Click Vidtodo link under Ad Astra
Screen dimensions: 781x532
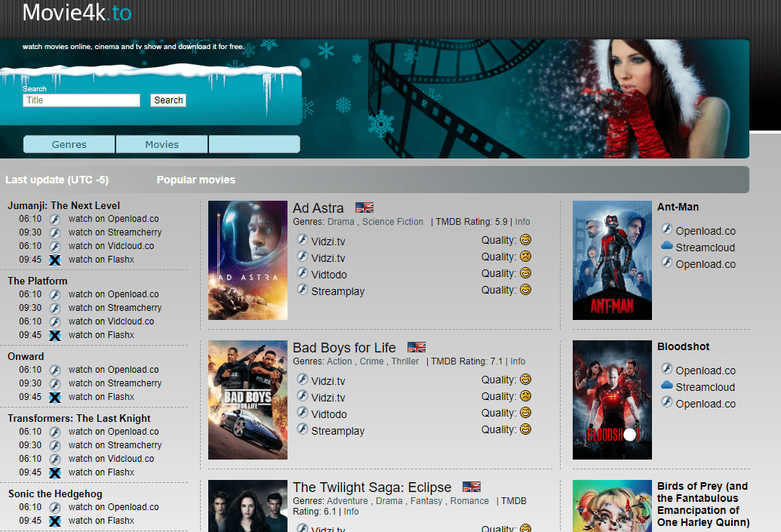[x=329, y=275]
